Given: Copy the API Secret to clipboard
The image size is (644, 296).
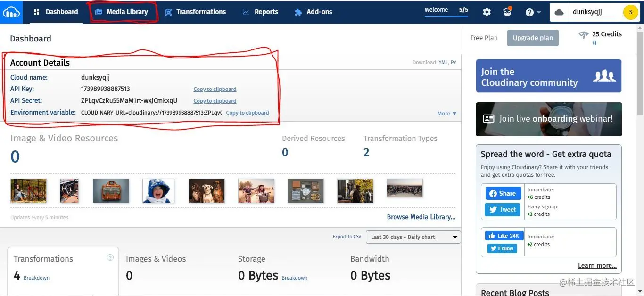Looking at the screenshot, I should click(x=215, y=101).
